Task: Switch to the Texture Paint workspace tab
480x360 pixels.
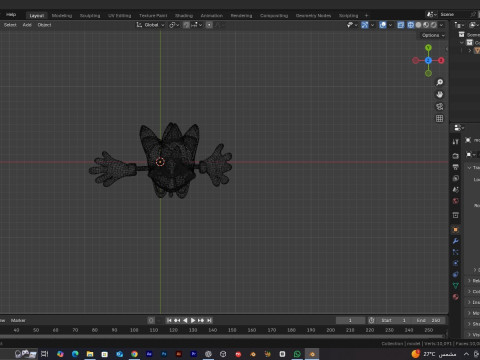Action: [x=153, y=15]
